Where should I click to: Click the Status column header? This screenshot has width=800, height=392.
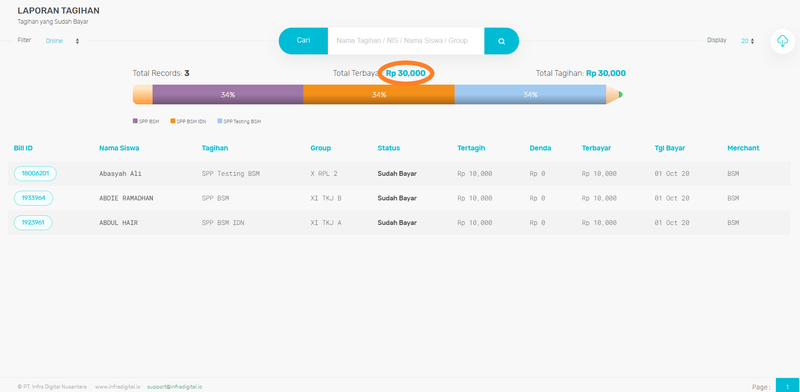(x=389, y=148)
